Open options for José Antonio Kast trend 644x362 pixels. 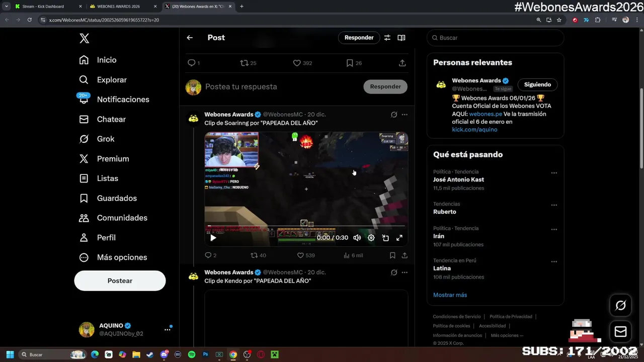pos(554,173)
